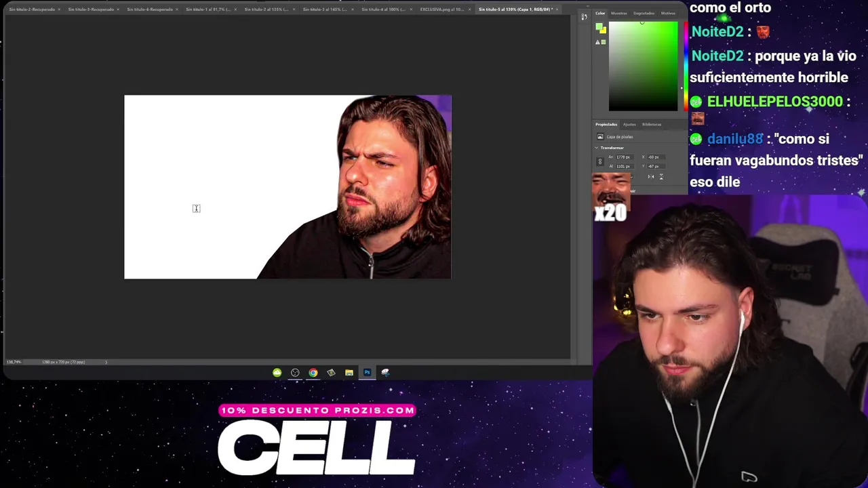Click the history panel icon in collapsed dock
Image resolution: width=868 pixels, height=488 pixels.
(584, 17)
